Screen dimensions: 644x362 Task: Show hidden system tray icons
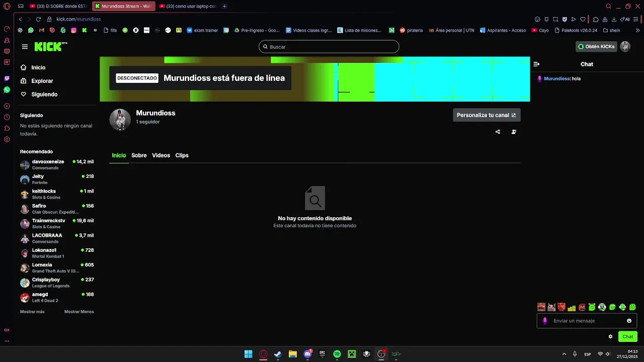[564, 354]
